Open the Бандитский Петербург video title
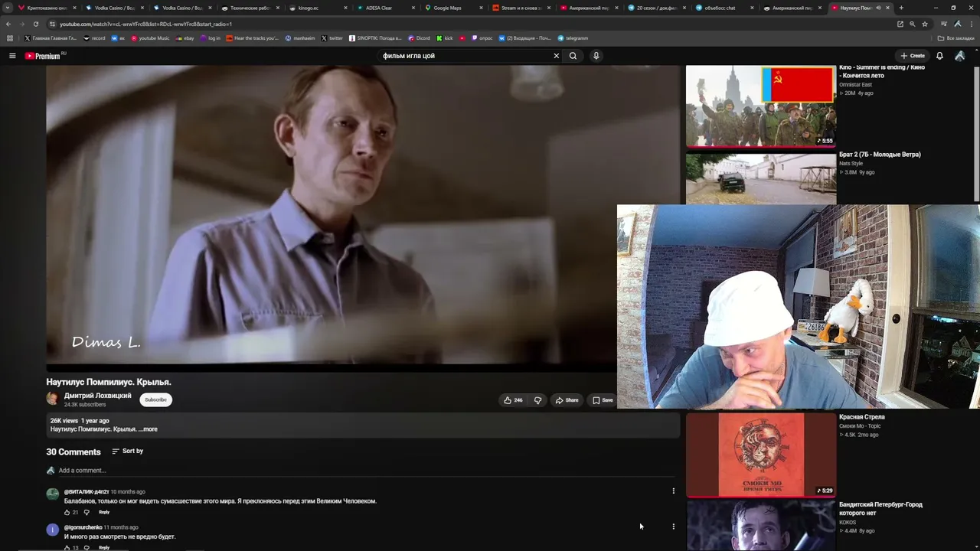The height and width of the screenshot is (551, 980). [880, 509]
